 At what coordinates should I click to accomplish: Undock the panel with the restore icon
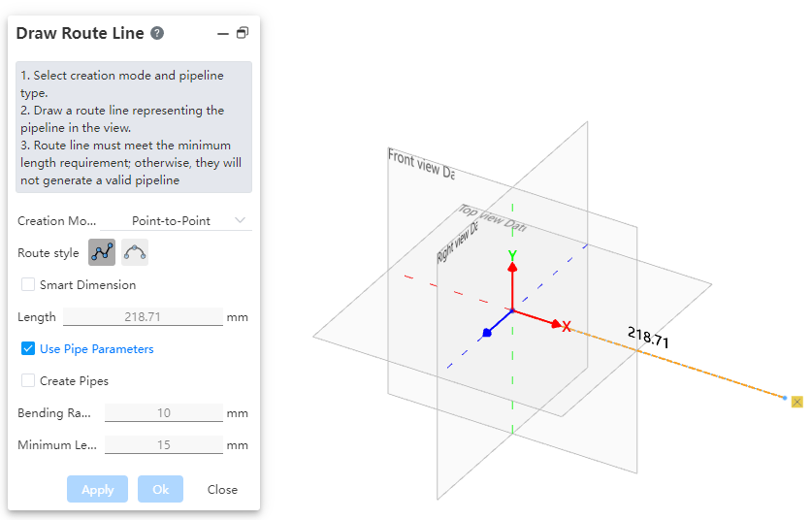point(243,33)
